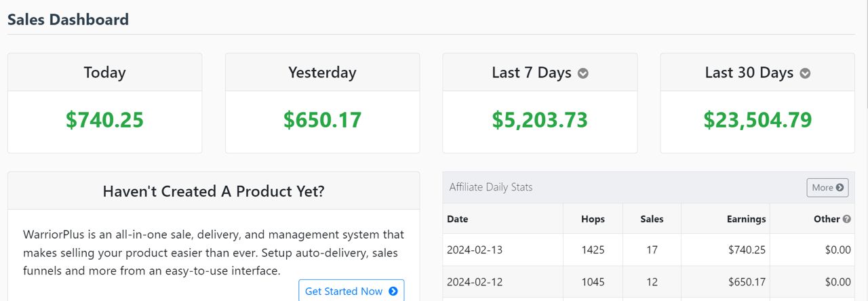The image size is (868, 301).
Task: Click $0.00 in the 2024-02-13 row
Action: click(837, 249)
